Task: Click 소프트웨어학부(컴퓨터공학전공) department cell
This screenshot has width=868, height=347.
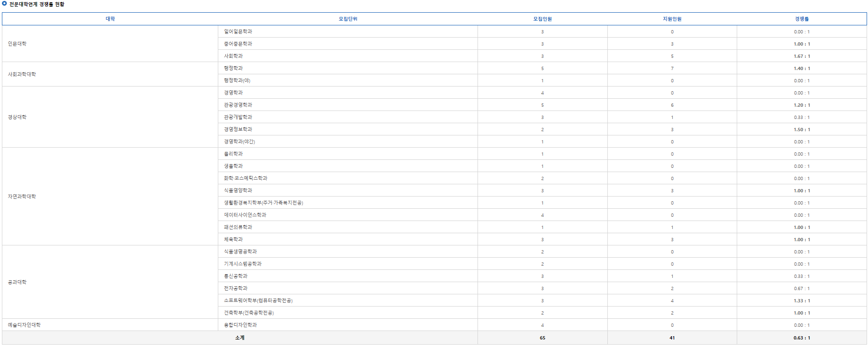Action: point(348,300)
